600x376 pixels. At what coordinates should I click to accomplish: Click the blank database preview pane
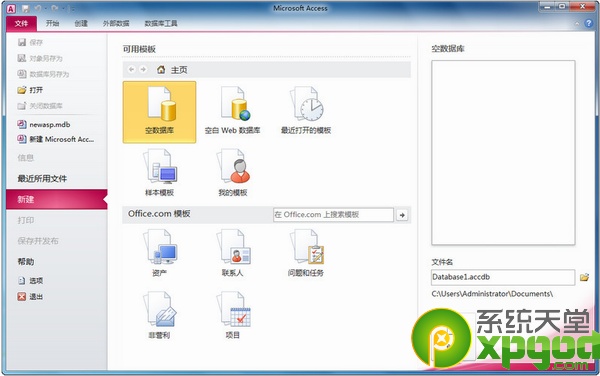pos(503,153)
